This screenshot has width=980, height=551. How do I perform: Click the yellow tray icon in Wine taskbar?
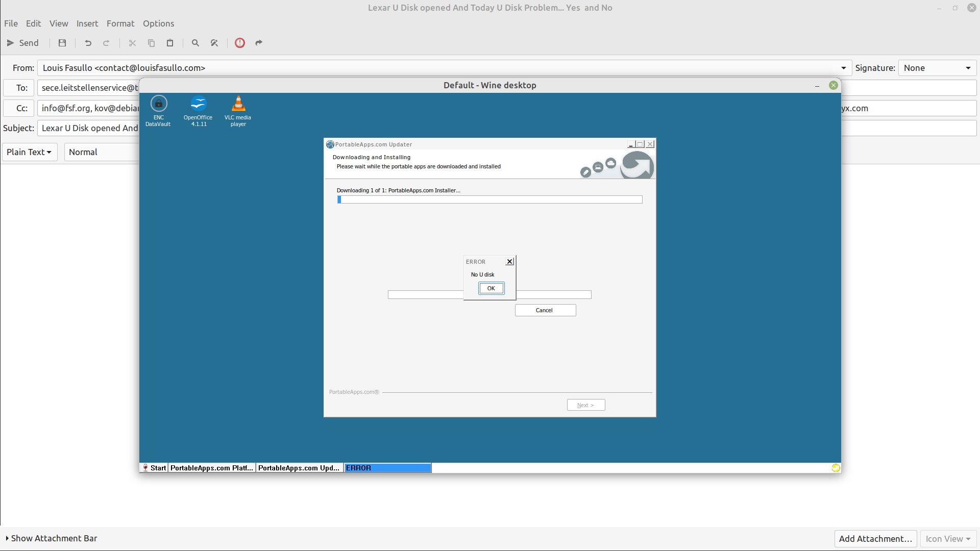(x=836, y=468)
